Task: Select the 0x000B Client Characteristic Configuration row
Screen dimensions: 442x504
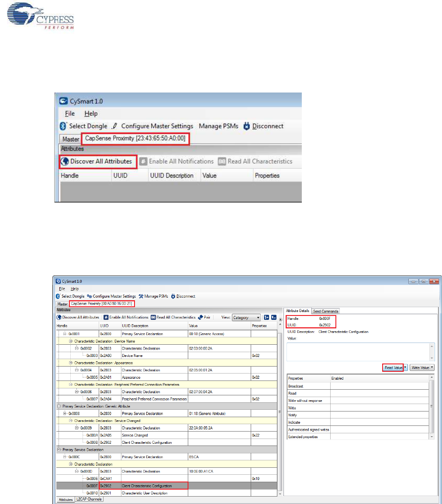Action: (x=167, y=442)
